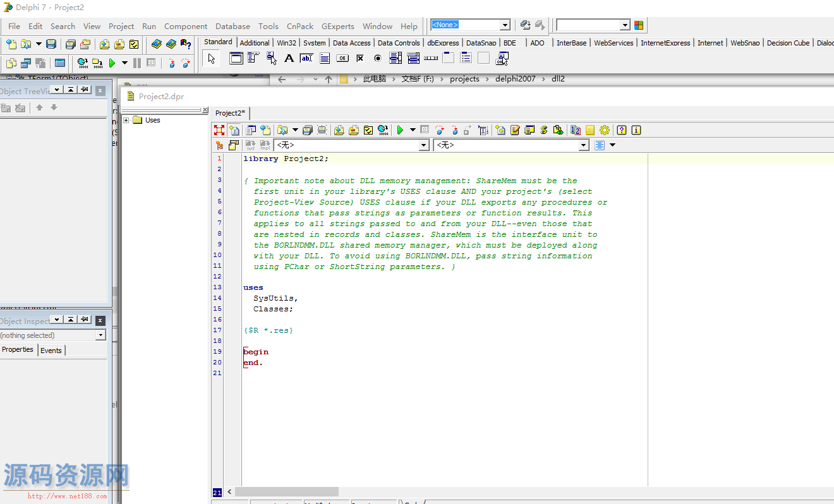The width and height of the screenshot is (834, 504).
Task: Select the MainMenu component icon
Action: tap(254, 59)
